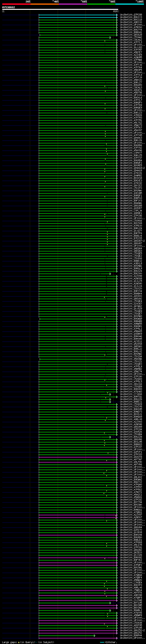Click the label UniRef100_B9GGM3
146x644 pixels.
tap(131, 85)
